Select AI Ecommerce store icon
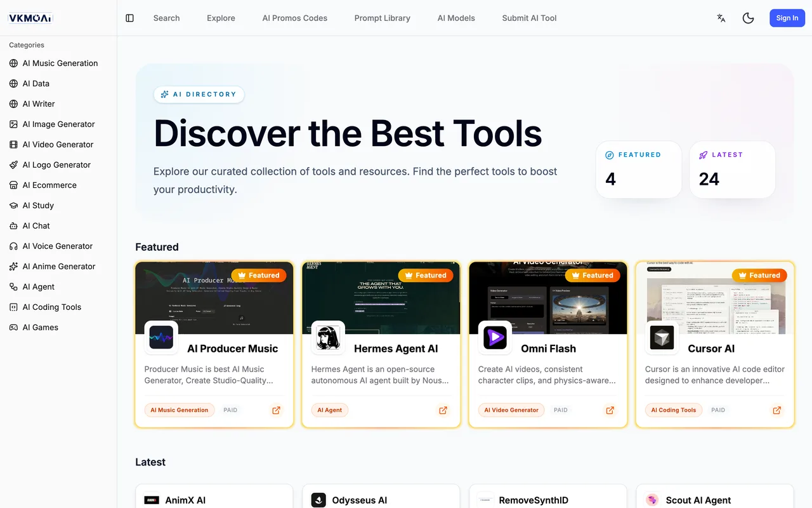The image size is (812, 508). pos(13,185)
